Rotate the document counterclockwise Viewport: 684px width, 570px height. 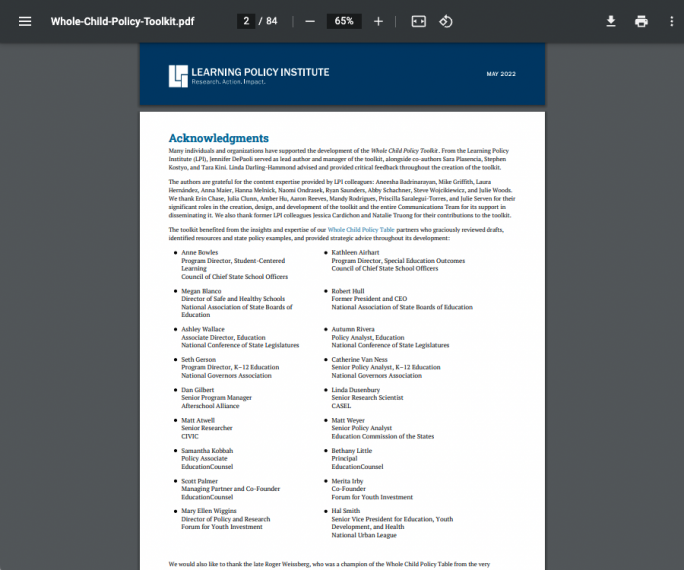point(447,21)
